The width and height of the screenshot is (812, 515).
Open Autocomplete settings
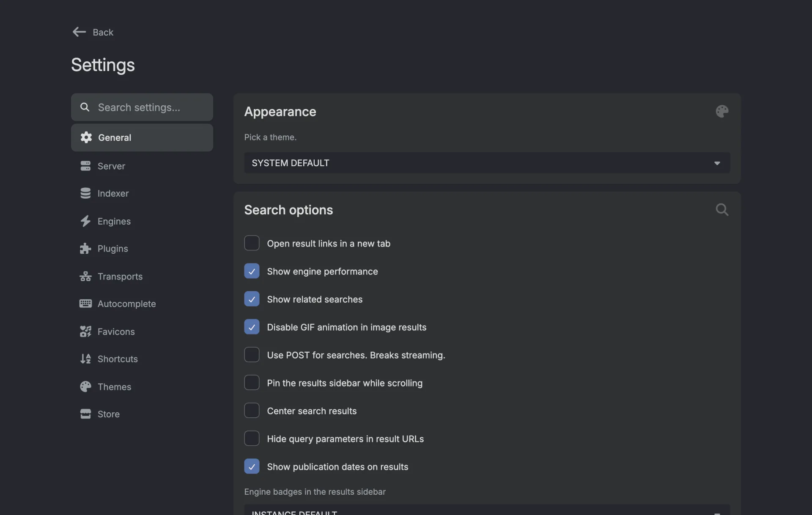click(142, 304)
